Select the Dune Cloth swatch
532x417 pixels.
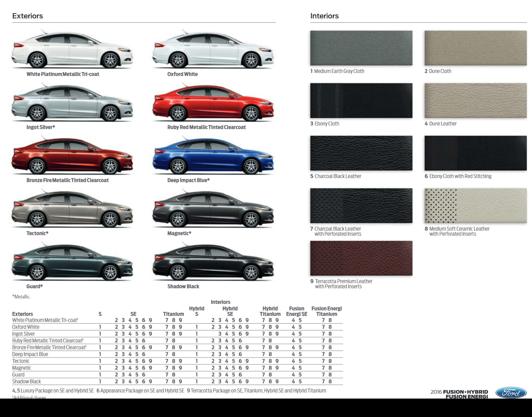[x=476, y=48]
